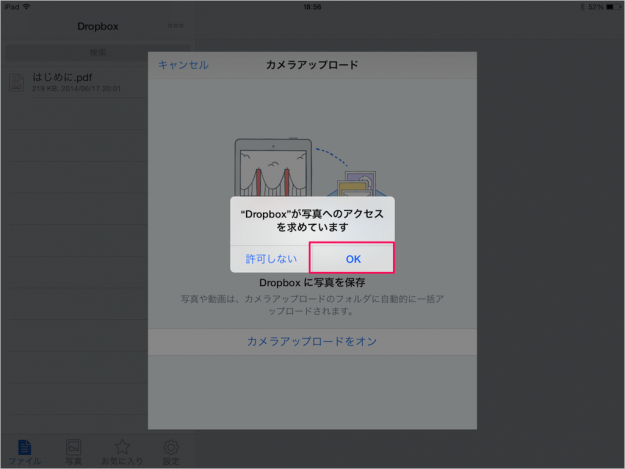Tap OK in the photo access alert
This screenshot has width=625, height=469.
click(353, 259)
